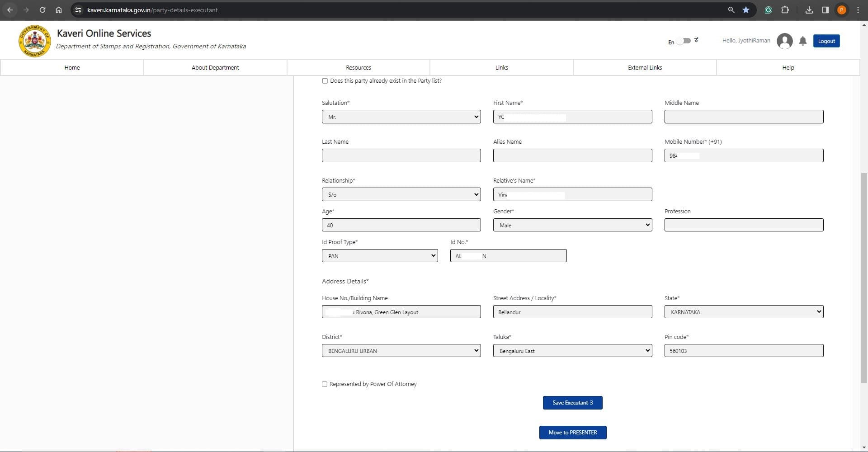Viewport: 868px width, 452px height.
Task: Toggle language switch from English to Kannada
Action: (x=685, y=41)
